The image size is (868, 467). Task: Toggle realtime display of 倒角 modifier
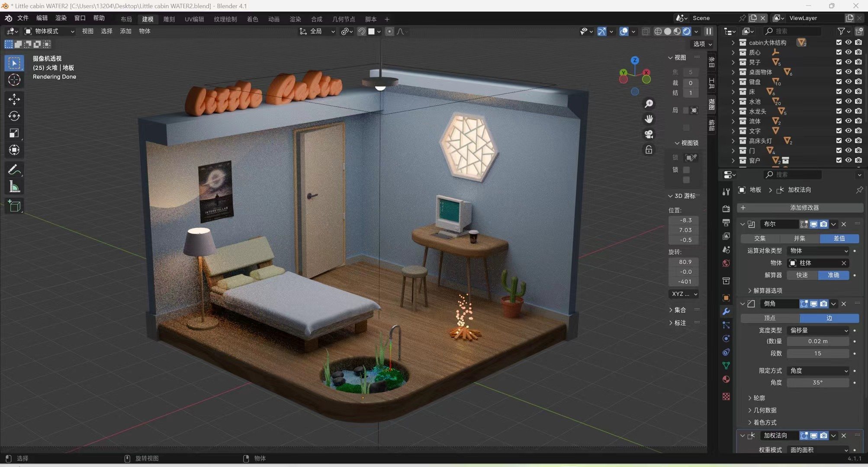pyautogui.click(x=814, y=304)
